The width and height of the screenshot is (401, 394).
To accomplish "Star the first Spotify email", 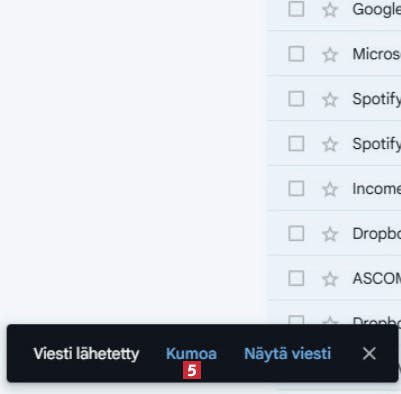I will pyautogui.click(x=330, y=99).
